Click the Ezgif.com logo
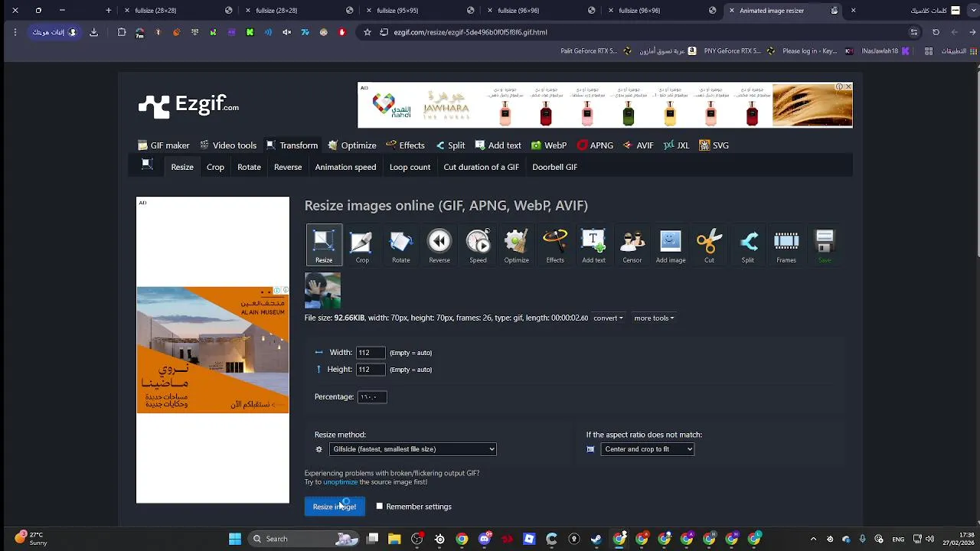The height and width of the screenshot is (551, 980). click(188, 105)
